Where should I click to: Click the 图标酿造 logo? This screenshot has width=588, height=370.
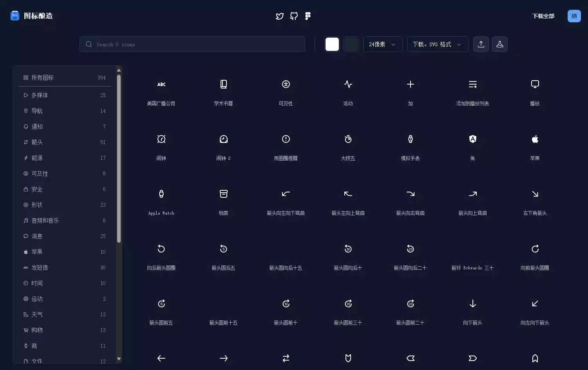(x=31, y=16)
